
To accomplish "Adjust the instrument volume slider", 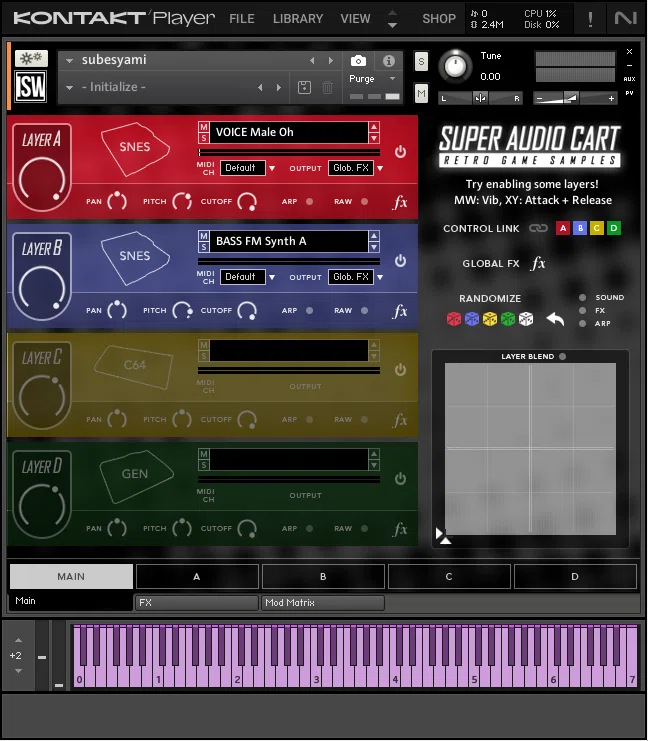I will point(575,98).
